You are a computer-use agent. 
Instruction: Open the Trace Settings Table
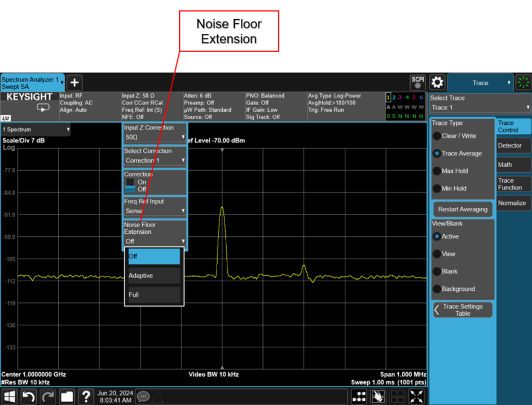(463, 310)
